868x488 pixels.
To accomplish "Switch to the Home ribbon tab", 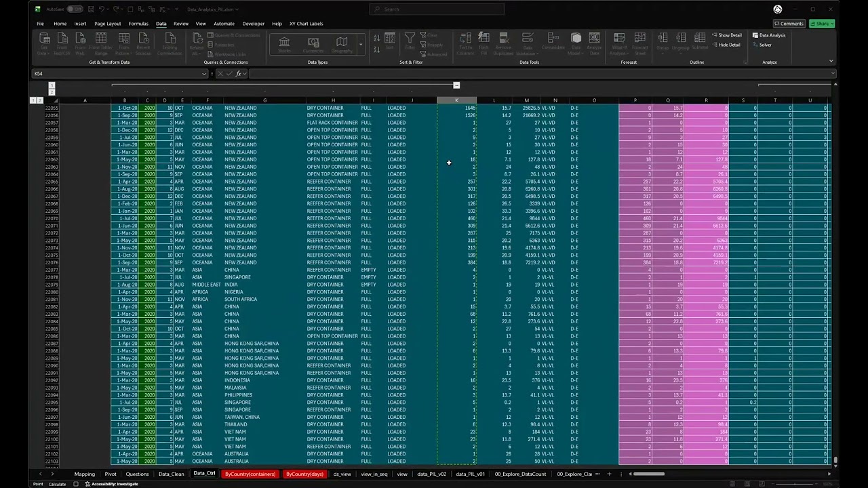I will click(60, 24).
